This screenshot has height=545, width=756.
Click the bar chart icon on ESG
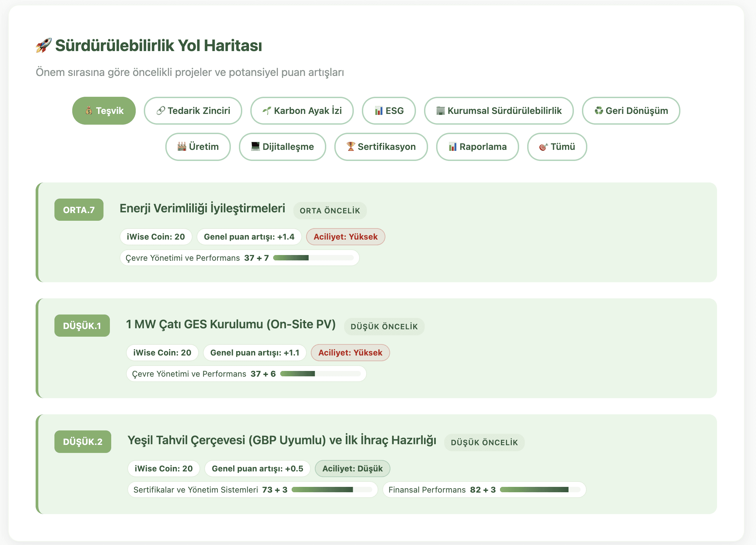pyautogui.click(x=379, y=111)
